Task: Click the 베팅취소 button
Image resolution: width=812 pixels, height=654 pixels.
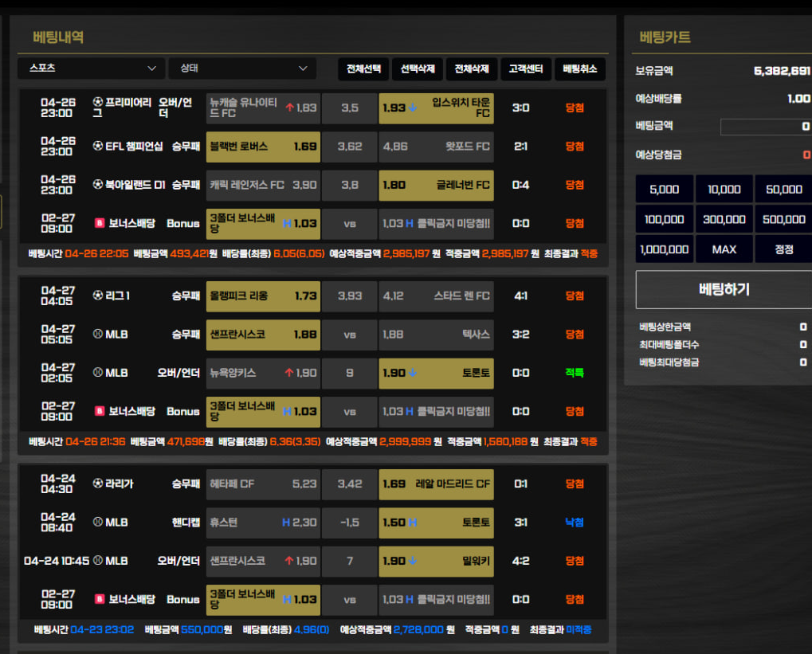Action: pos(579,69)
